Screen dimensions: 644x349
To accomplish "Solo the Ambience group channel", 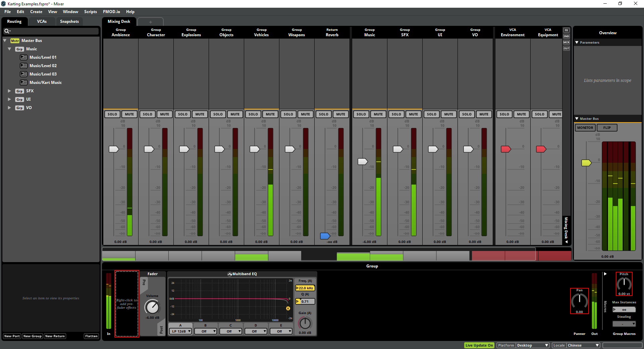I will tap(112, 114).
